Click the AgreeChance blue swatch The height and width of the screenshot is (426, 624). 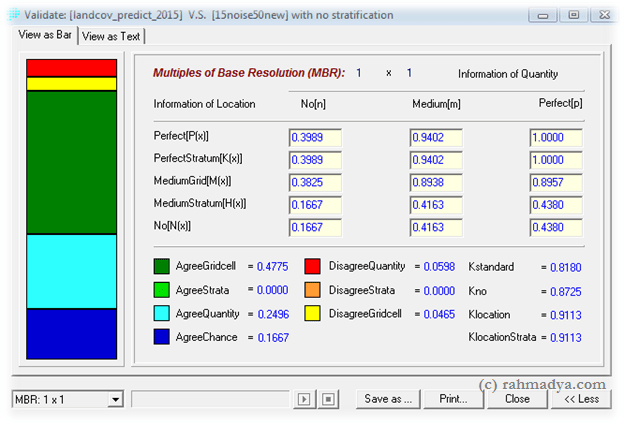pyautogui.click(x=162, y=338)
